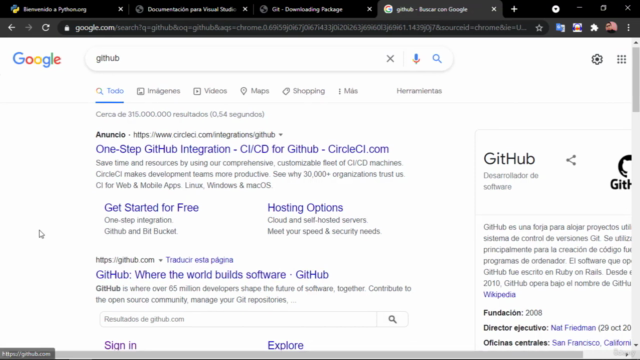640x360 pixels.
Task: Open Google settings gear icon
Action: click(x=597, y=59)
